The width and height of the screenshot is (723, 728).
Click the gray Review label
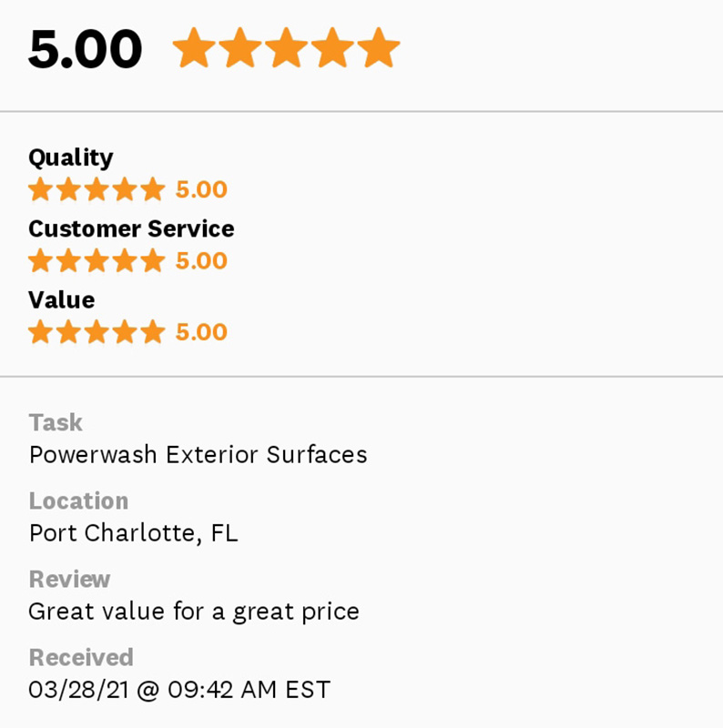[69, 580]
